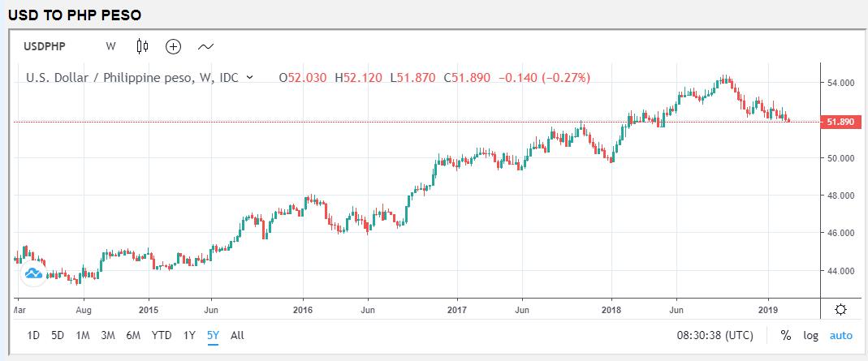Click the compare or add symbol plus icon
The image size is (868, 361).
coord(173,46)
